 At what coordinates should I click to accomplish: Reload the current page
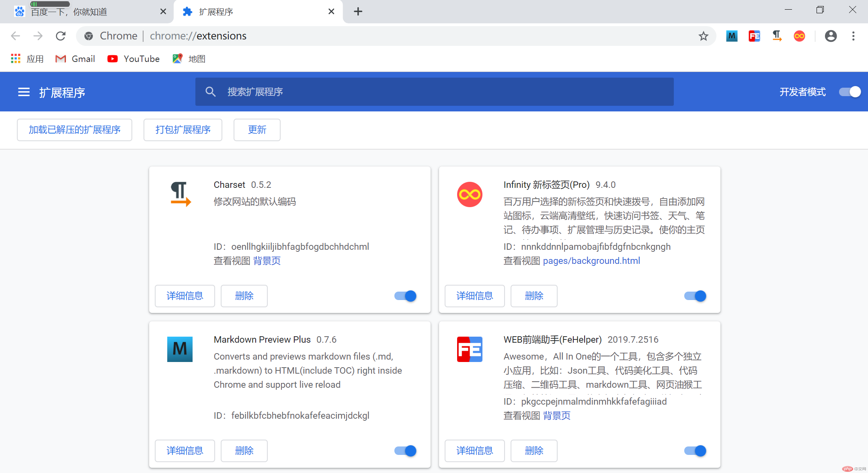[61, 36]
